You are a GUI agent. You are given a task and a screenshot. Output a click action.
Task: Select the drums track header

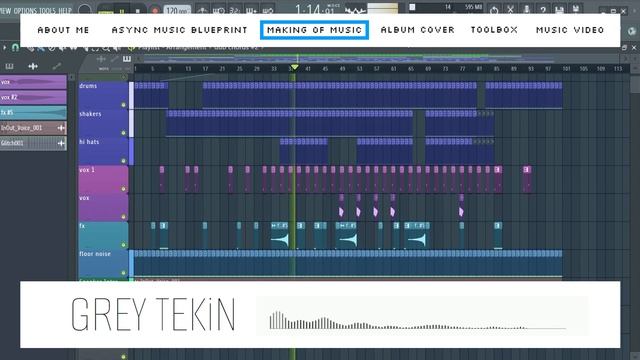click(x=103, y=95)
